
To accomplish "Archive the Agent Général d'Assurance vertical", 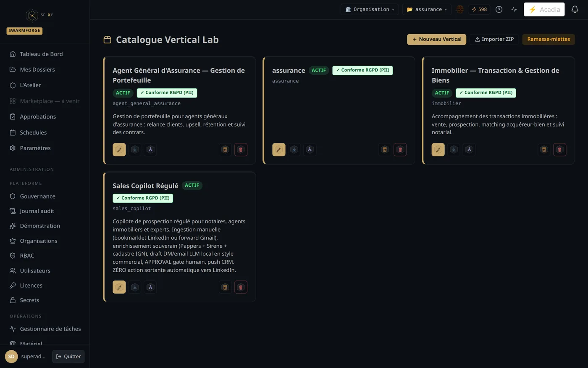I will [225, 150].
